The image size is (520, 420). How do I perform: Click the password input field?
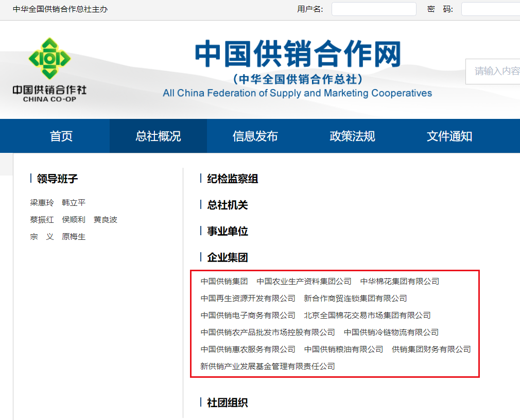[490, 9]
